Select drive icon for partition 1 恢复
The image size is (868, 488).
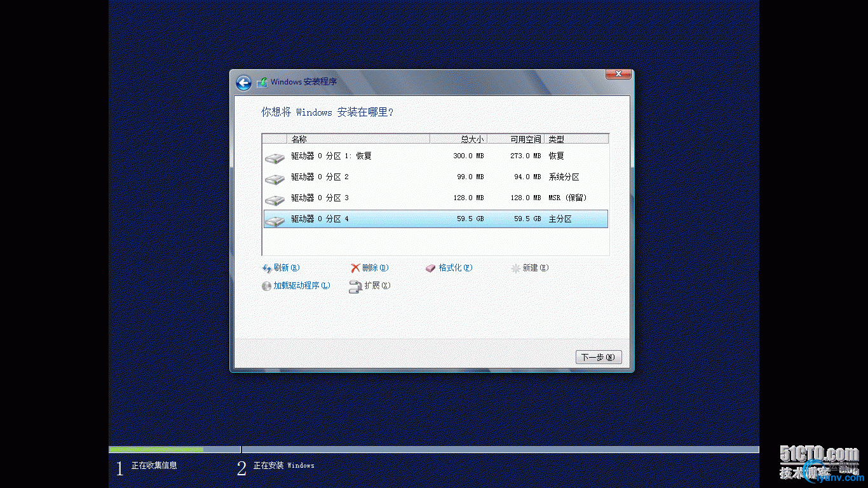click(x=275, y=157)
